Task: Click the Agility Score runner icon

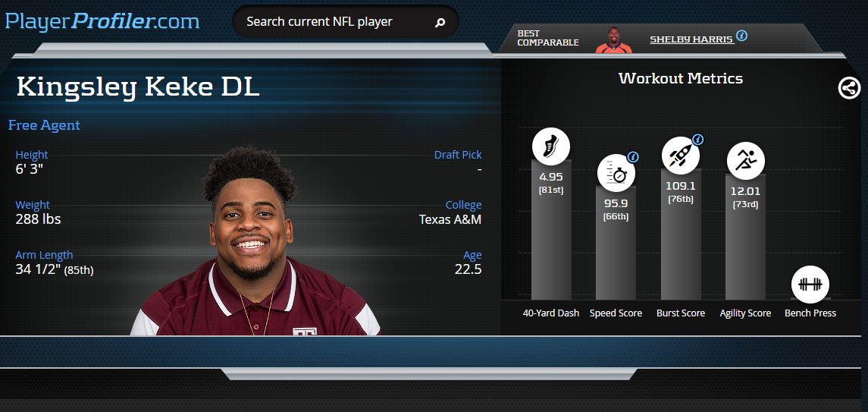Action: click(x=746, y=161)
